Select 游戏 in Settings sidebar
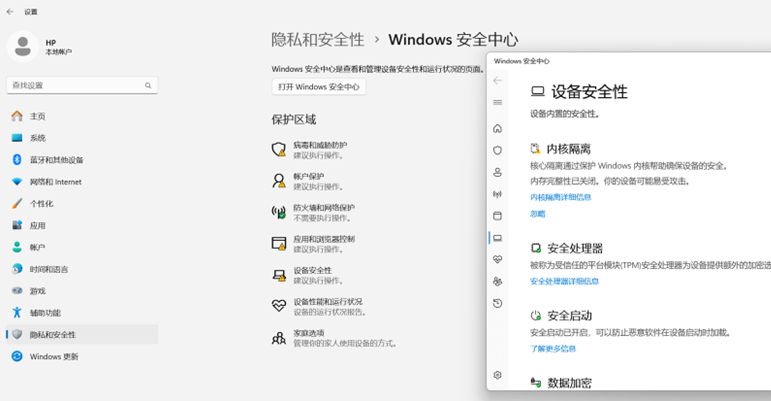The width and height of the screenshot is (771, 401). tap(82, 291)
